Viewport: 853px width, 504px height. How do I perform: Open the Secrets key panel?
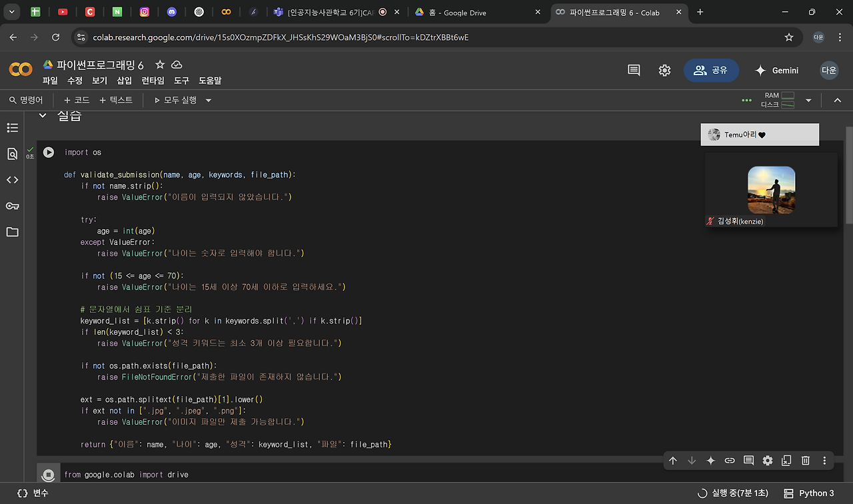pyautogui.click(x=12, y=206)
